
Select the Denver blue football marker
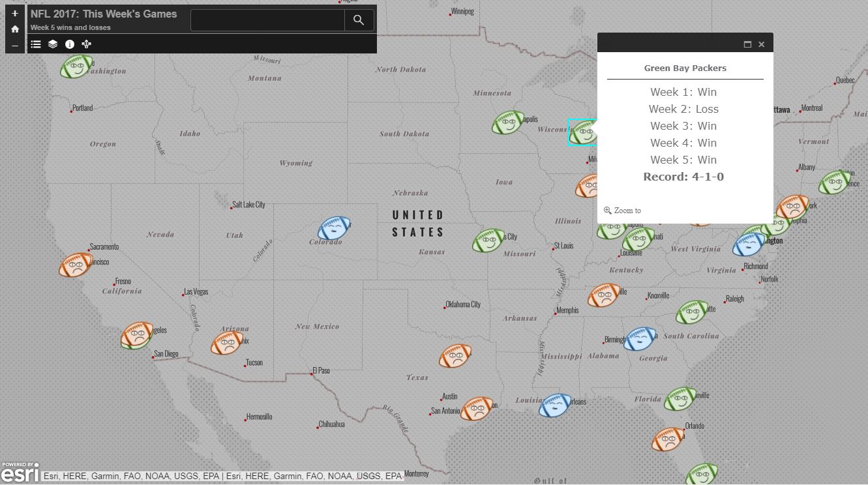335,229
